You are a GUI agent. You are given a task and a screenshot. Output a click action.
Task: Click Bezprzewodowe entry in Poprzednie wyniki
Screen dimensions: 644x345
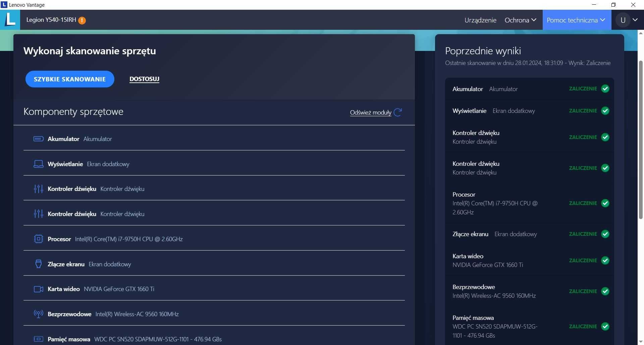point(530,291)
